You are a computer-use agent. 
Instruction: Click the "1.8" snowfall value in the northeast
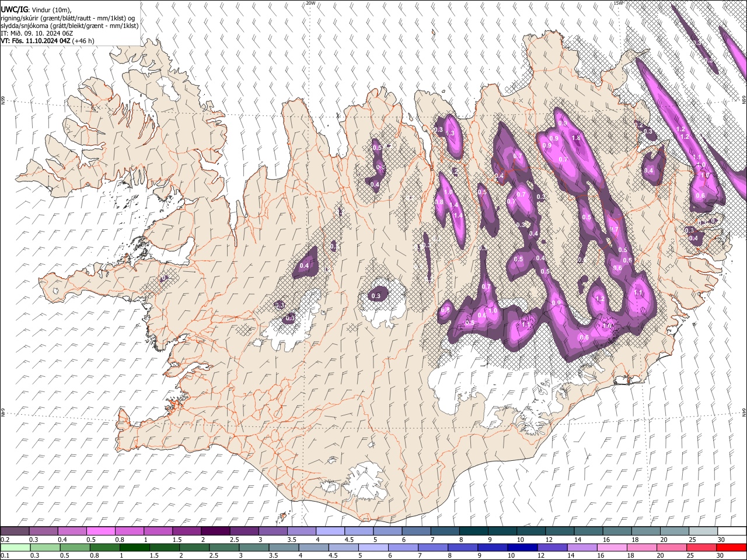[577, 138]
